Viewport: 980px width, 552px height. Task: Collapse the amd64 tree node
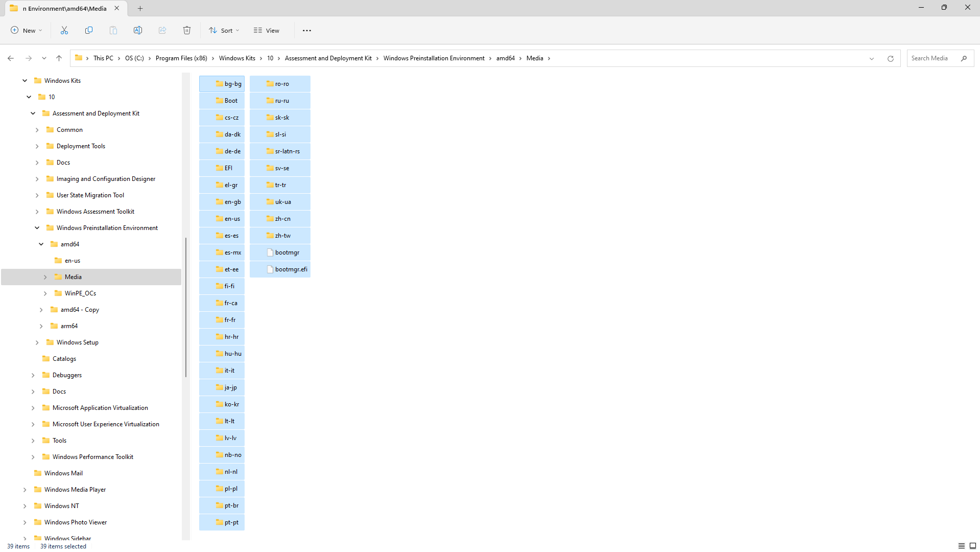[x=41, y=244]
